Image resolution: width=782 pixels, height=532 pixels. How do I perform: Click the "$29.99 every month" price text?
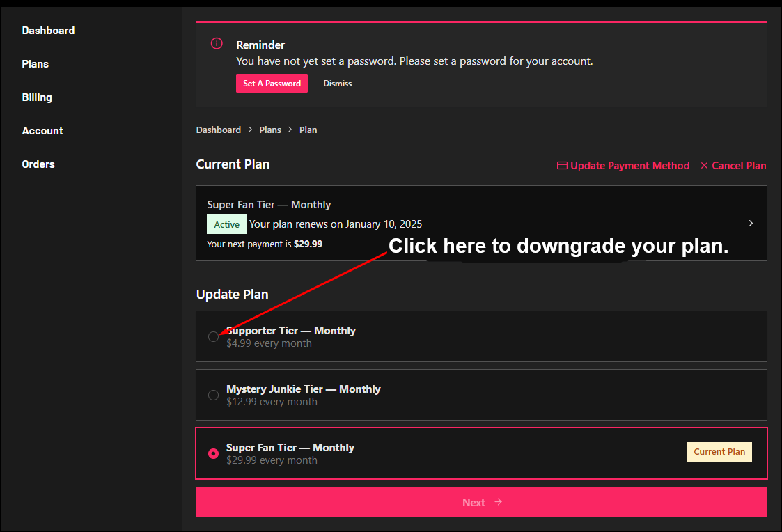tap(272, 460)
